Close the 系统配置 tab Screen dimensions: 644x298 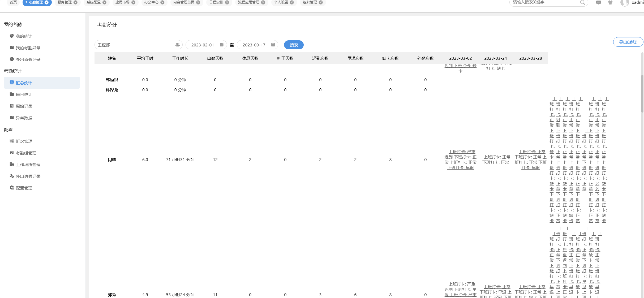pos(105,2)
